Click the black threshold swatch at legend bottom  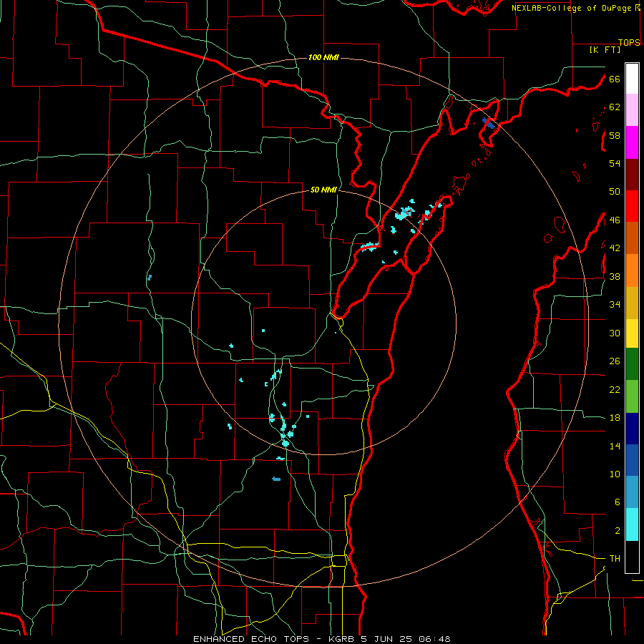click(632, 557)
